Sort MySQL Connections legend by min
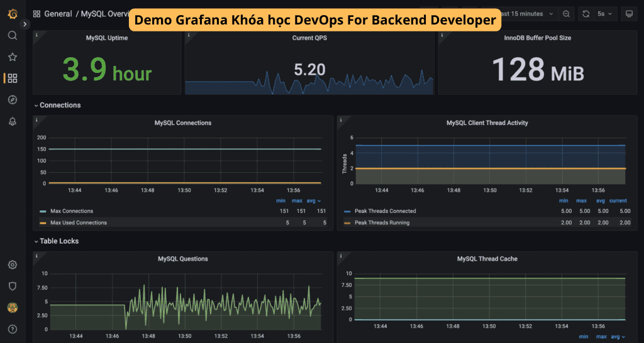Image resolution: width=644 pixels, height=343 pixels. coord(280,200)
